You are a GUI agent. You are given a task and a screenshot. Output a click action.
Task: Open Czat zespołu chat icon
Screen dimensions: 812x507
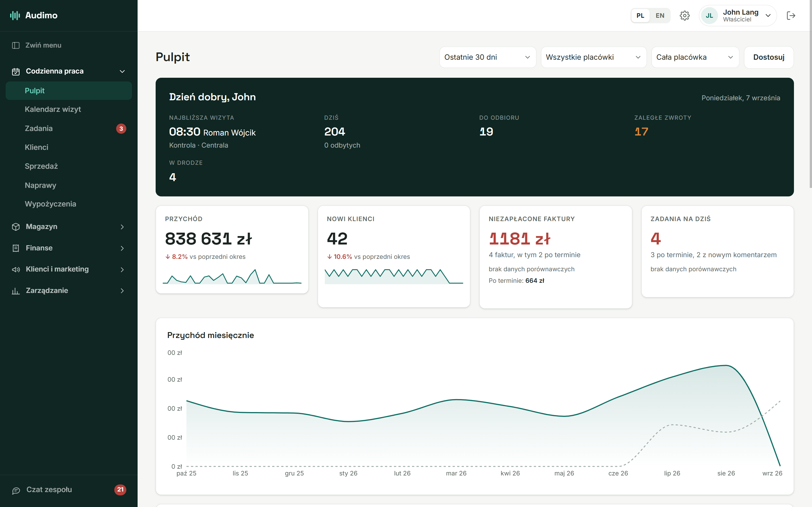pyautogui.click(x=16, y=490)
